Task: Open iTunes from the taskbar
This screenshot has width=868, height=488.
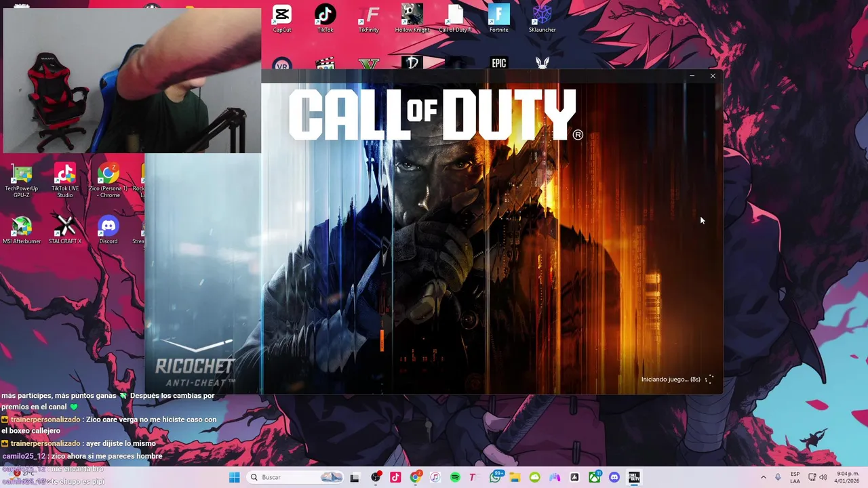Action: [435, 477]
